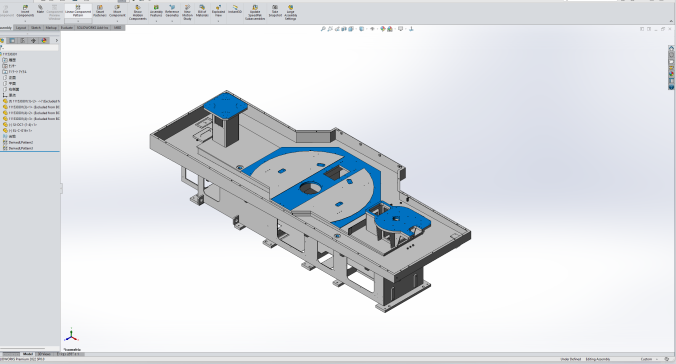Select first component excluded from BOM
676x364 pixels.
pos(31,101)
